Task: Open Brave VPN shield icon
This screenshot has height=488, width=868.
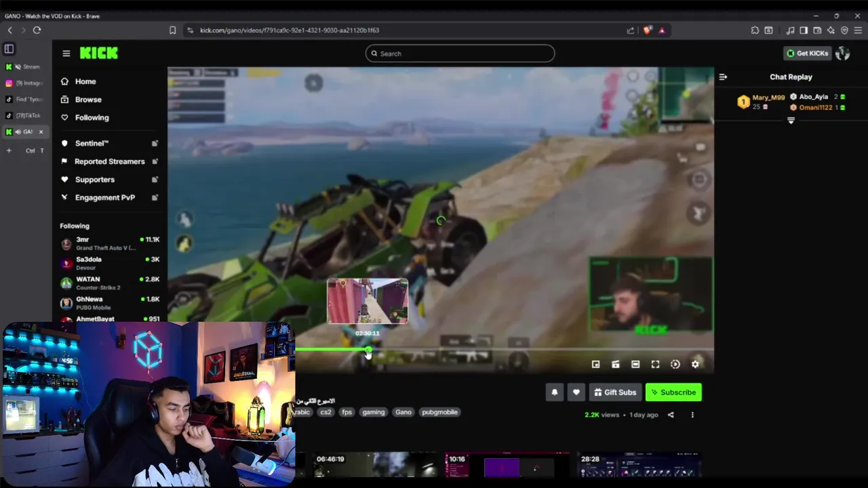Action: 844,30
